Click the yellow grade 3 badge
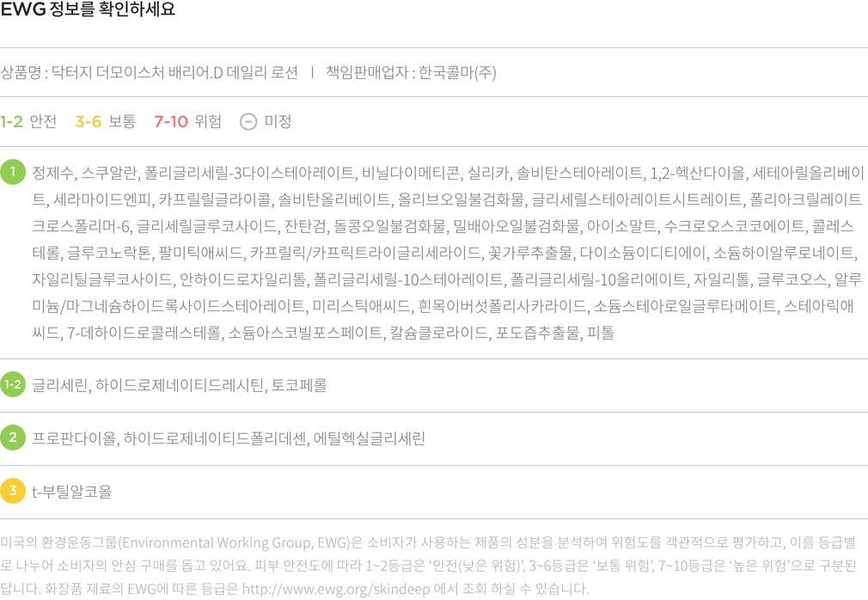Image resolution: width=868 pixels, height=600 pixels. coord(13,491)
